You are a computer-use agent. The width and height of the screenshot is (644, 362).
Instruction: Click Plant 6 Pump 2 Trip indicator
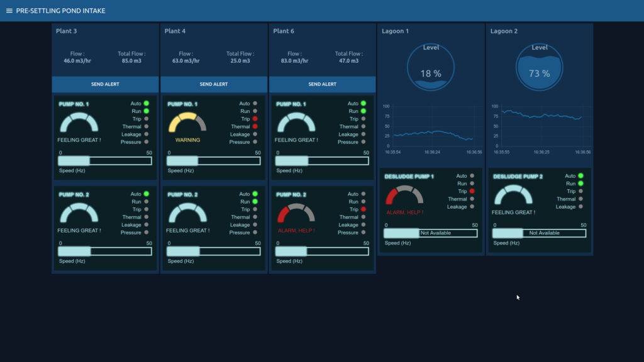(x=364, y=209)
